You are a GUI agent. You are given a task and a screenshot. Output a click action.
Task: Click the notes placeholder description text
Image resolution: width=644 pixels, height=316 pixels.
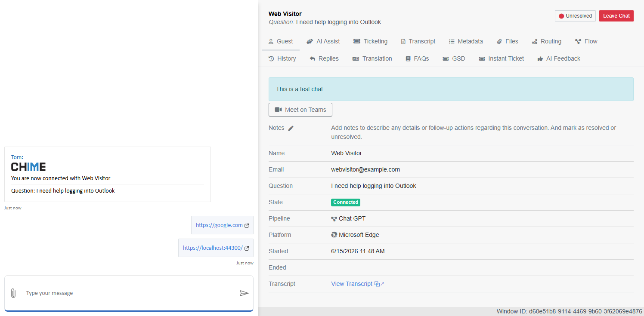click(x=474, y=132)
